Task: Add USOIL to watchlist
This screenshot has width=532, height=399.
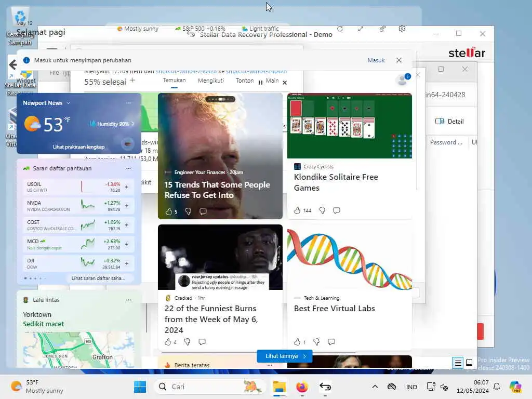Action: pyautogui.click(x=127, y=187)
